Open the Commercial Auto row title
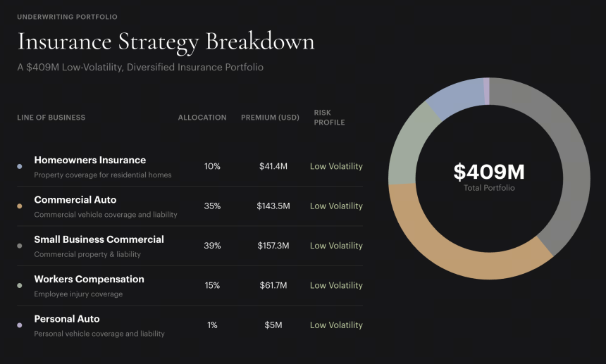The height and width of the screenshot is (364, 606). coord(75,200)
